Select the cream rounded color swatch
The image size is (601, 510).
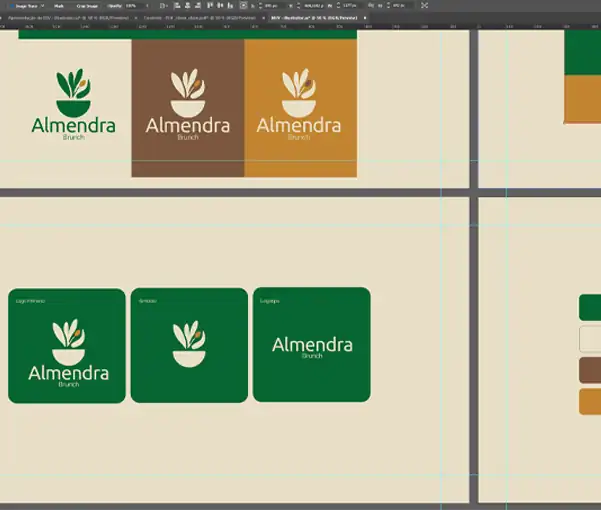point(590,339)
